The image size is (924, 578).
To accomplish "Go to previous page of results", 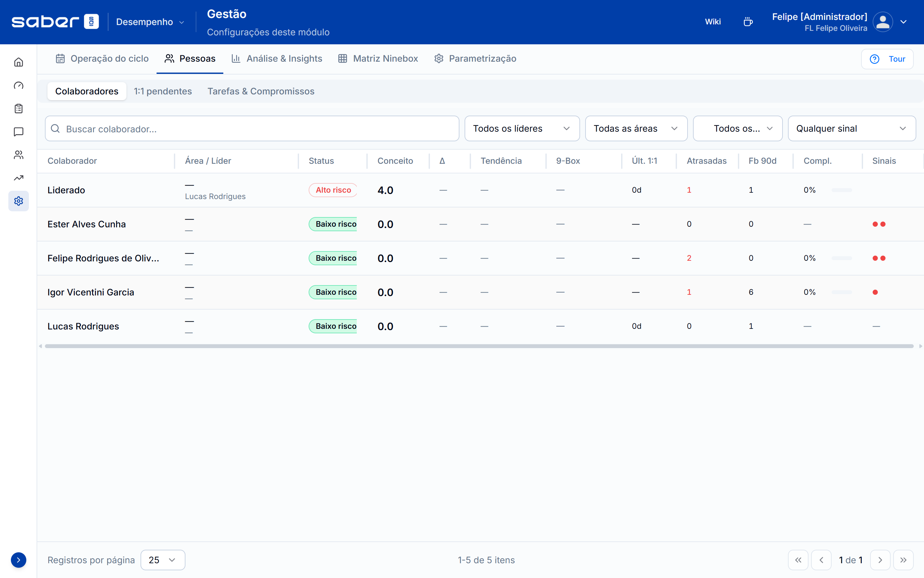I will pos(821,560).
